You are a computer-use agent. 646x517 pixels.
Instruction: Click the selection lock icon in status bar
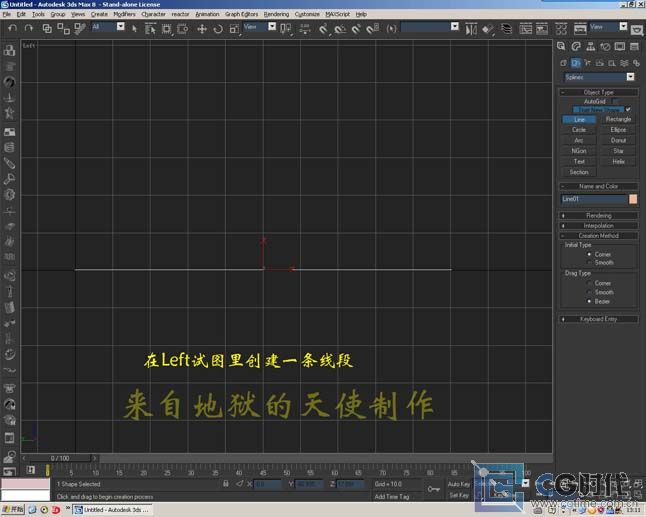[x=225, y=484]
